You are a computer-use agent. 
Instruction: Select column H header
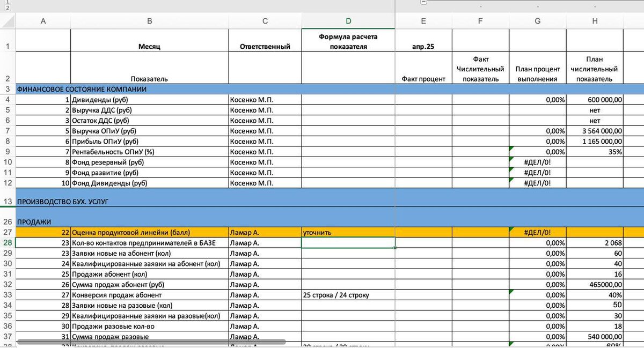595,21
